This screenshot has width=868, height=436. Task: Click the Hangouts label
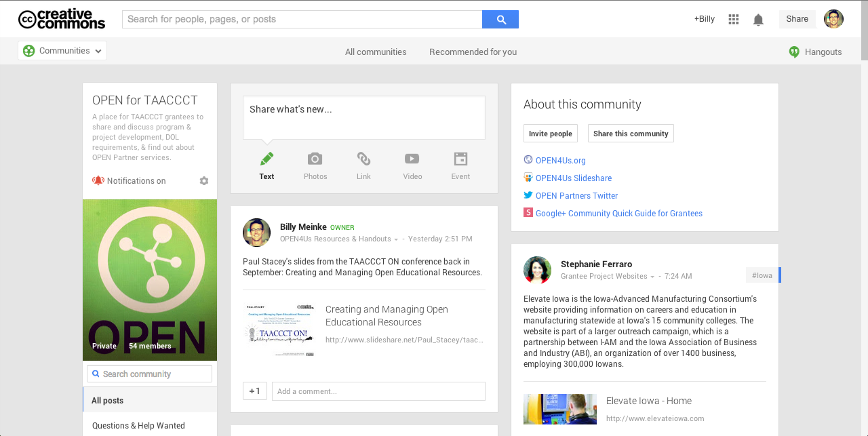pyautogui.click(x=823, y=52)
